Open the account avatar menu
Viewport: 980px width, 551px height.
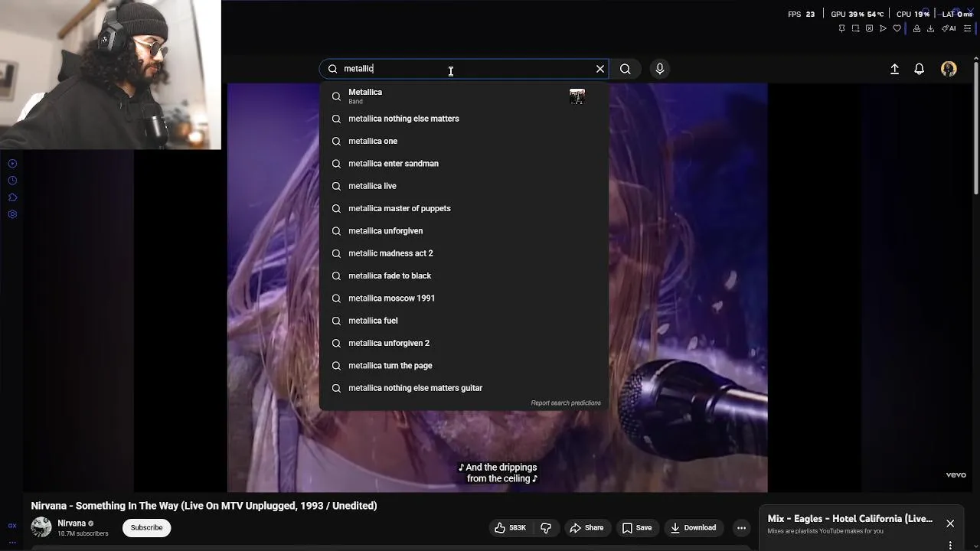(949, 69)
